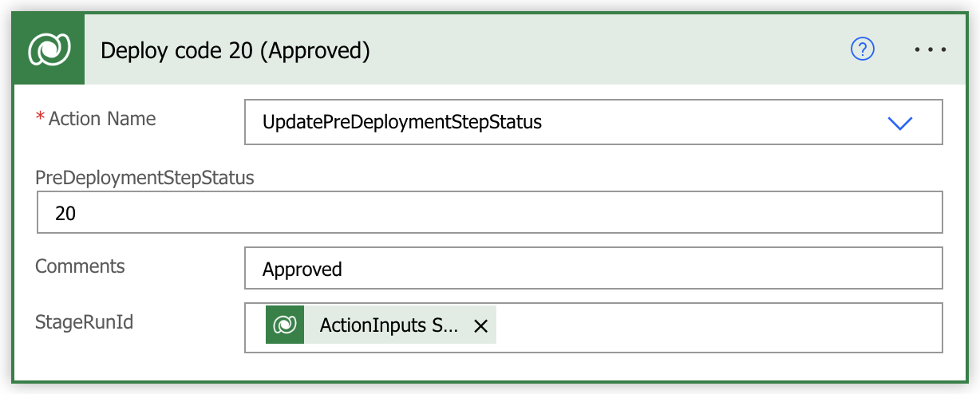Remove the ActionInputs token with X
Image resolution: width=980 pixels, height=394 pixels.
(480, 325)
